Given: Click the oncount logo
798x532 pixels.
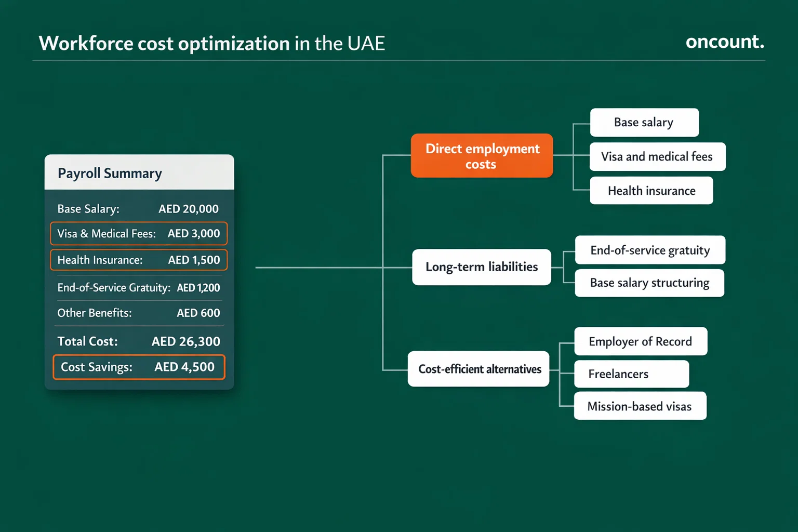Looking at the screenshot, I should click(x=724, y=42).
